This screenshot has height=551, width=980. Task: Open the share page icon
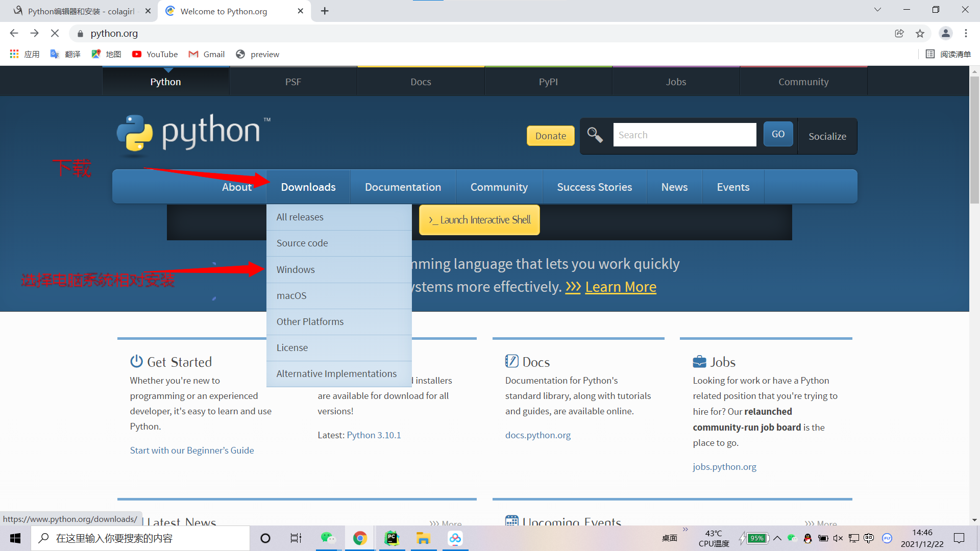(x=899, y=34)
